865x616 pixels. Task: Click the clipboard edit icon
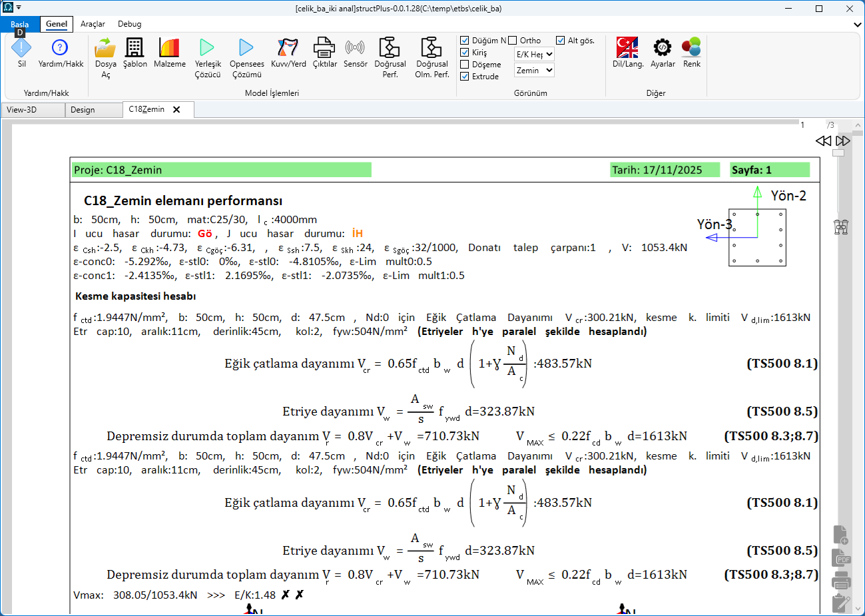click(841, 603)
